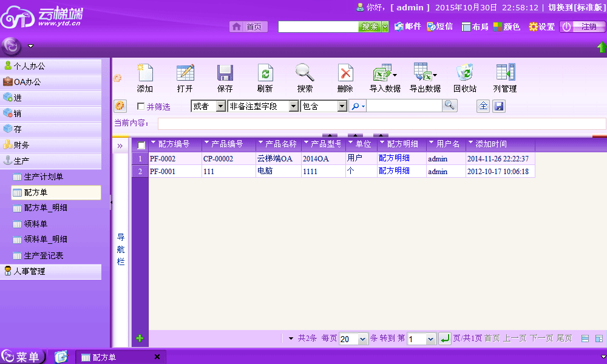Open 邮件 mail icon in header
607x364 pixels.
[408, 26]
